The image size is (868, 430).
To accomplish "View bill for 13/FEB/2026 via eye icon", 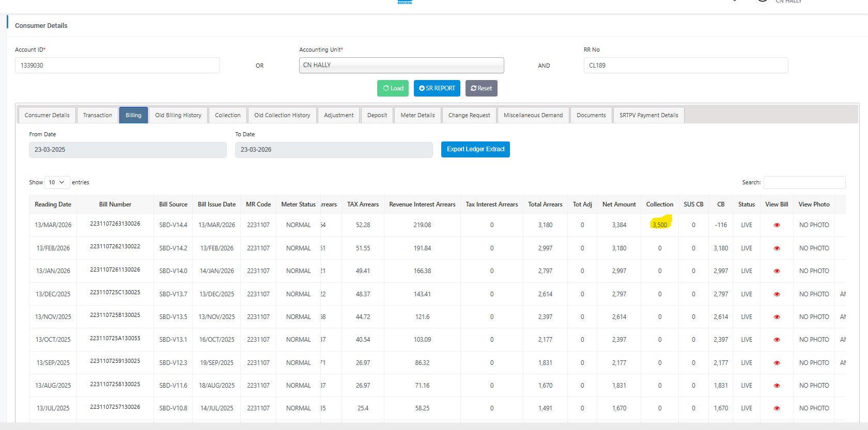I will coord(777,248).
